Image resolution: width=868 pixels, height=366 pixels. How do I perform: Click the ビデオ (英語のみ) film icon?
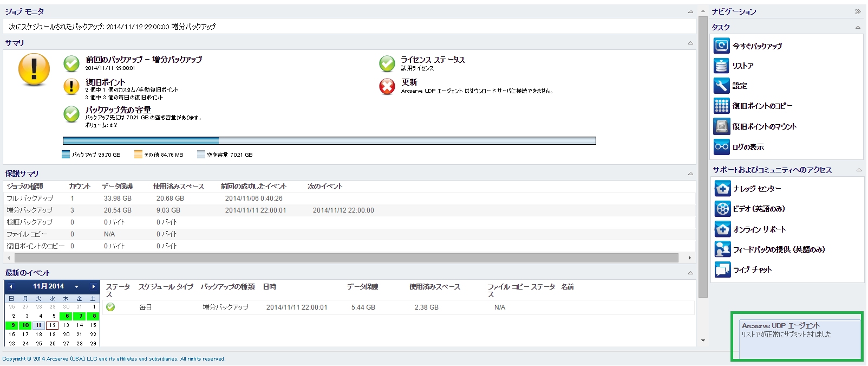pyautogui.click(x=722, y=209)
